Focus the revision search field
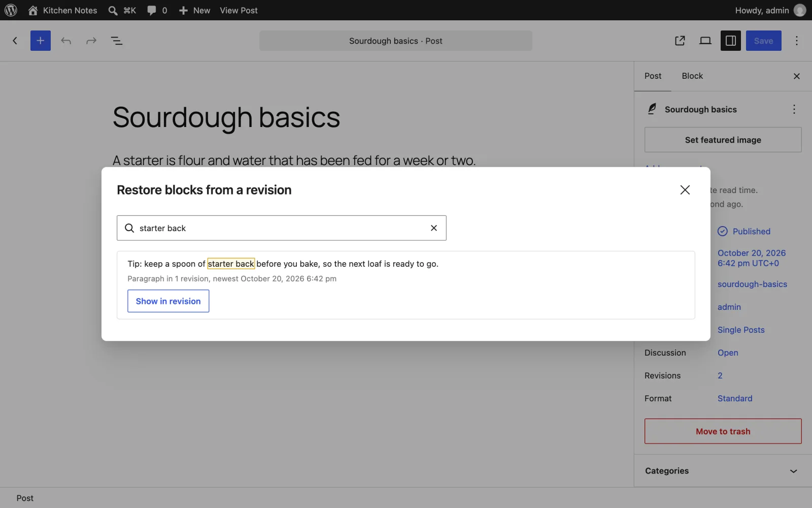Image resolution: width=812 pixels, height=508 pixels. click(281, 228)
